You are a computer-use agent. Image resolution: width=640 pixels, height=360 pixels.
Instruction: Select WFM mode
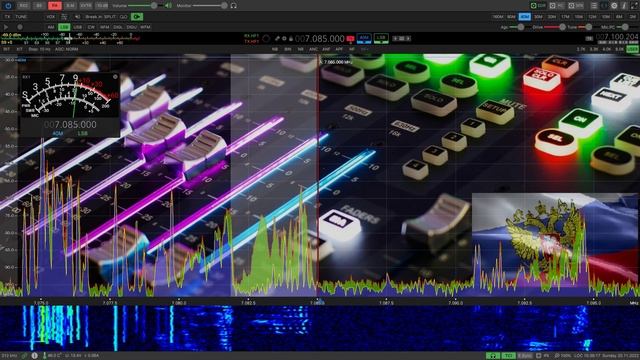point(145,27)
